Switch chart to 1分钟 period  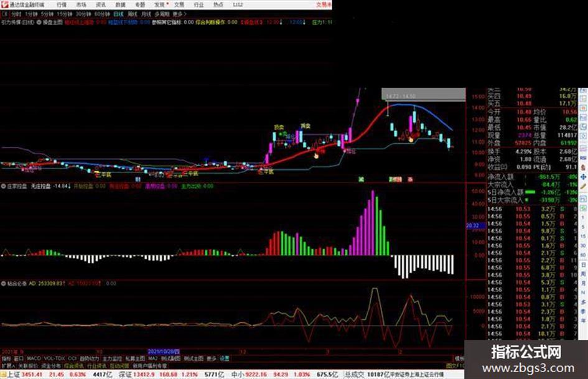click(31, 14)
